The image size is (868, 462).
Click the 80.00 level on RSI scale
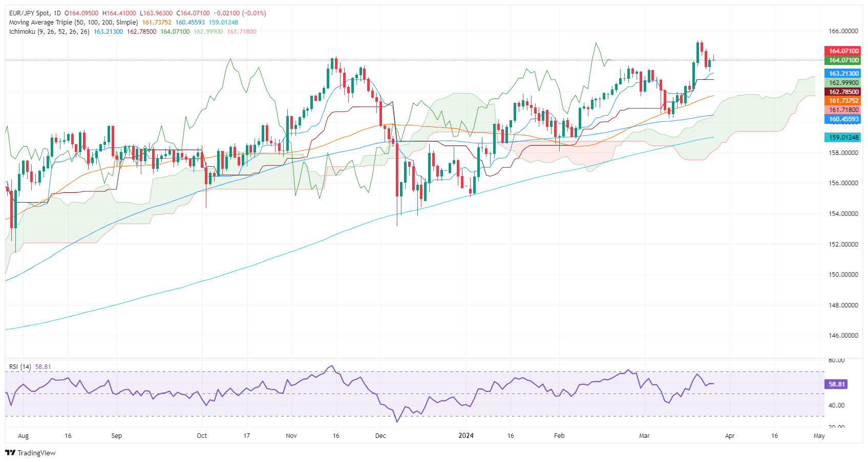pos(836,360)
